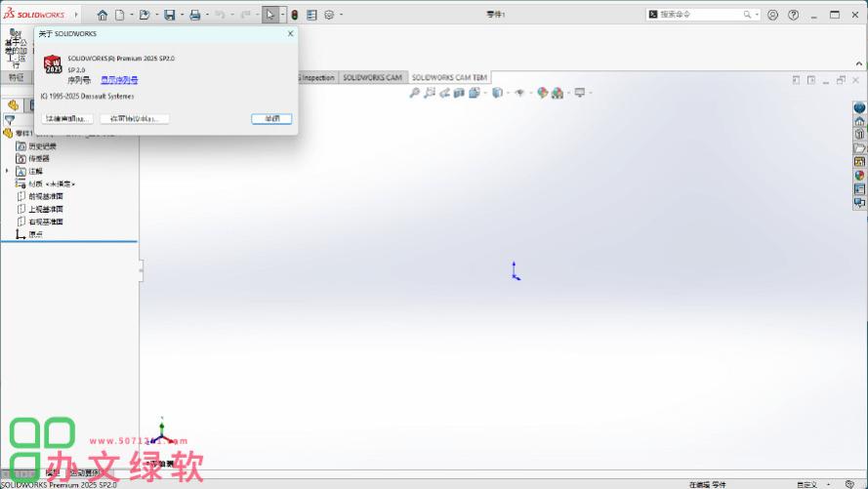Click the license button beside 法律声明 in About dialog
Image resolution: width=868 pixels, height=489 pixels.
pyautogui.click(x=135, y=118)
